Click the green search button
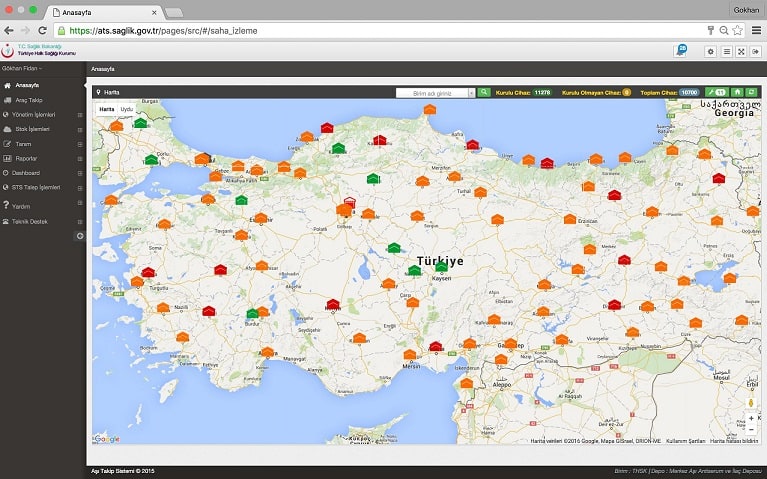This screenshot has width=767, height=479. pyautogui.click(x=484, y=92)
